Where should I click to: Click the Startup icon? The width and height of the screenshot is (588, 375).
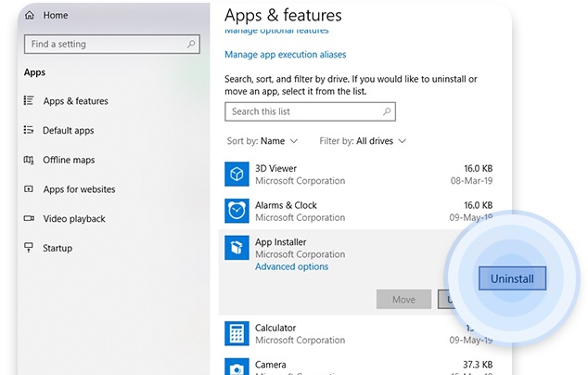click(x=29, y=248)
